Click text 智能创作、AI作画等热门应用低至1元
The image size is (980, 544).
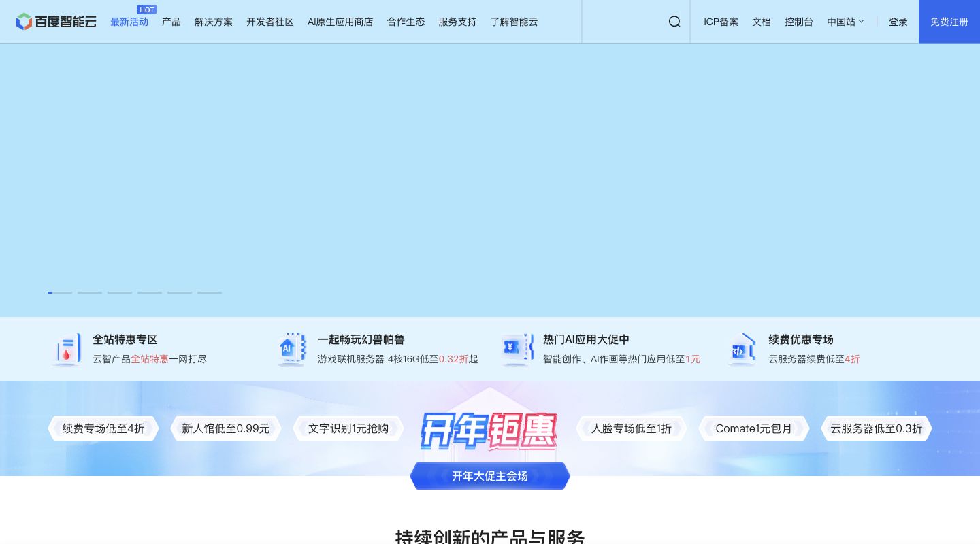621,359
